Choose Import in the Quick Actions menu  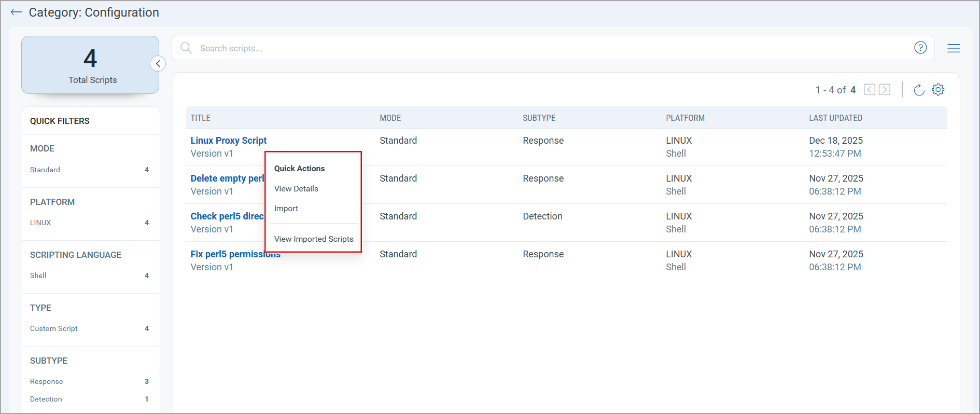(286, 209)
